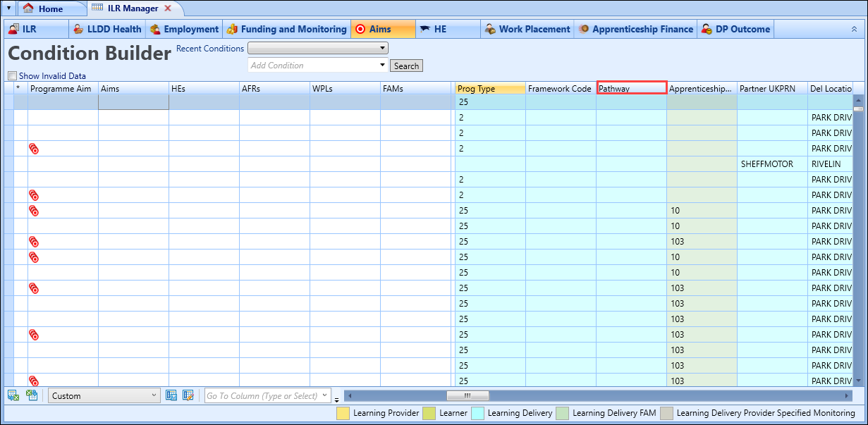Click the Prog Type column header
Viewport: 868px width, 425px height.
(x=490, y=88)
